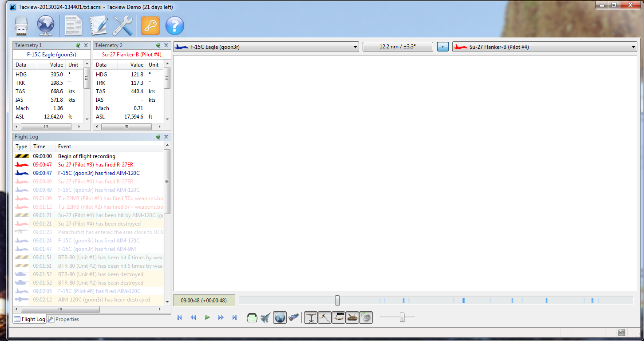This screenshot has height=341, width=644.
Task: Sort Flight Log by Type column header
Action: tap(22, 147)
